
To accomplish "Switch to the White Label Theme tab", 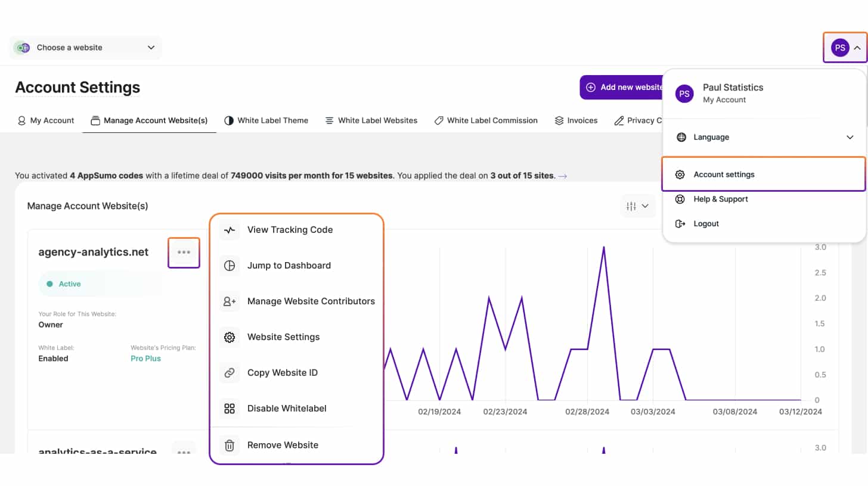I will (x=266, y=120).
